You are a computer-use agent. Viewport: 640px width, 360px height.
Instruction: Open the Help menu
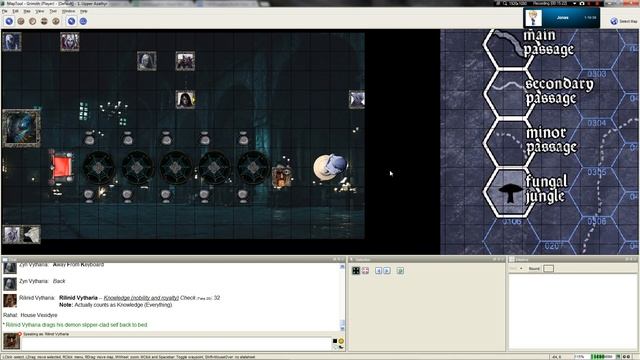84,11
